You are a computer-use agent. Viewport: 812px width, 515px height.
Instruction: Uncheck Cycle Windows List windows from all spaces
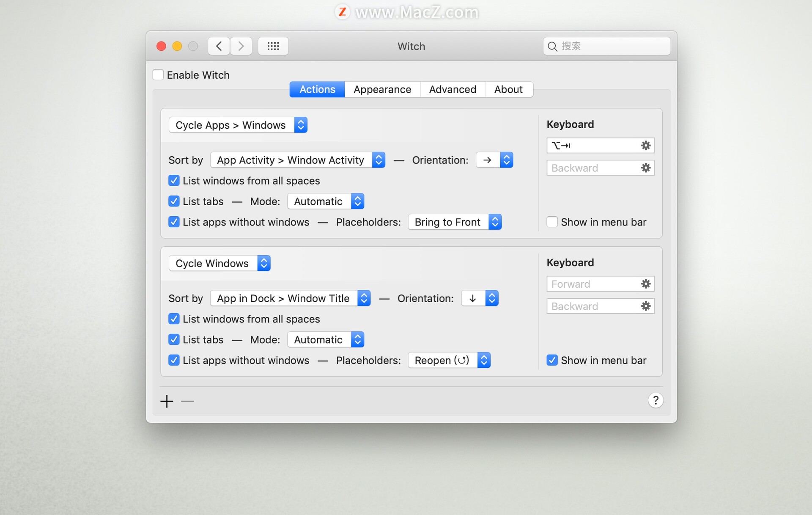(x=174, y=319)
